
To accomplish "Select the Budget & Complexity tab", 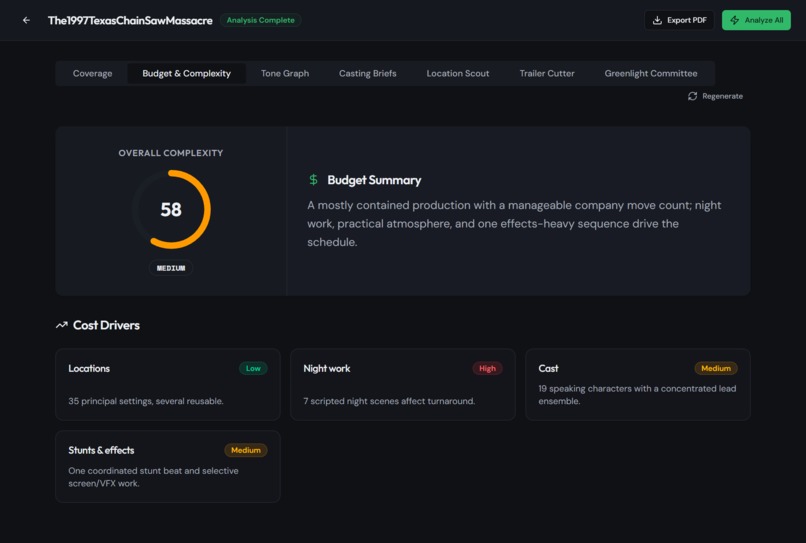I will tap(187, 74).
